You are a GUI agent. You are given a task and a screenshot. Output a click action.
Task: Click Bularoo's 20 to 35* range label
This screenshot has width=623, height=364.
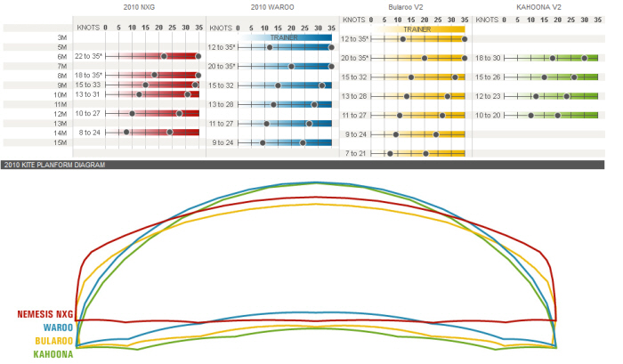point(354,58)
